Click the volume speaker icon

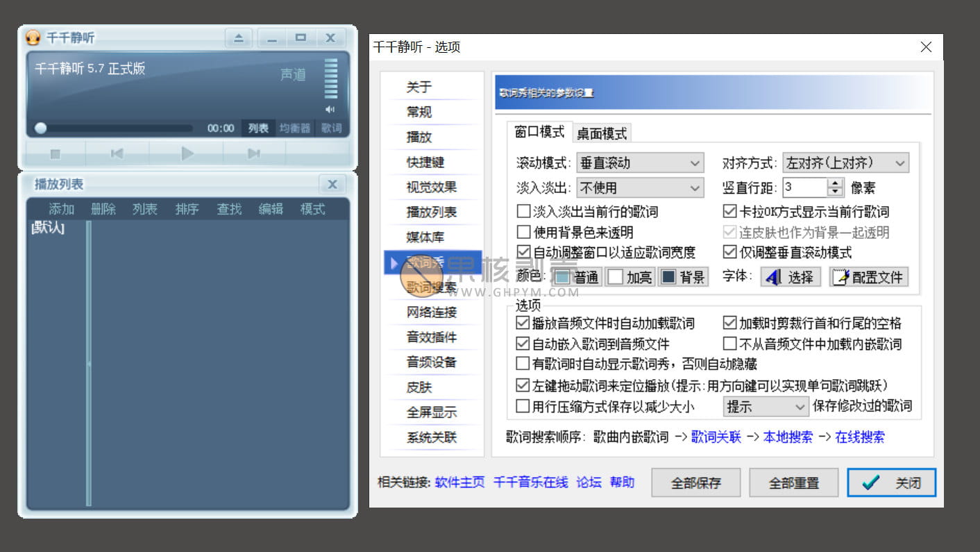click(x=330, y=109)
